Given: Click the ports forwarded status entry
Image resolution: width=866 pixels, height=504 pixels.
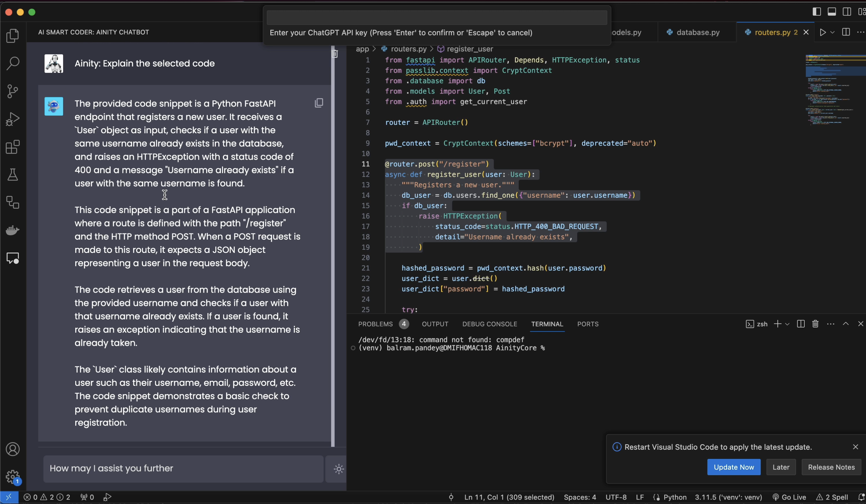Looking at the screenshot, I should pos(87,497).
